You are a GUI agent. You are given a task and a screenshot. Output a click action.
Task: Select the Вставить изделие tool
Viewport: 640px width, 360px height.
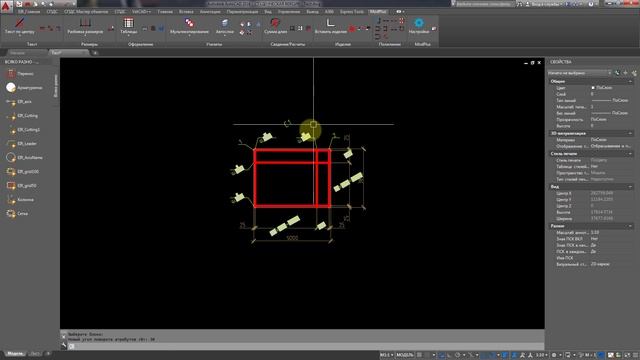tap(330, 26)
